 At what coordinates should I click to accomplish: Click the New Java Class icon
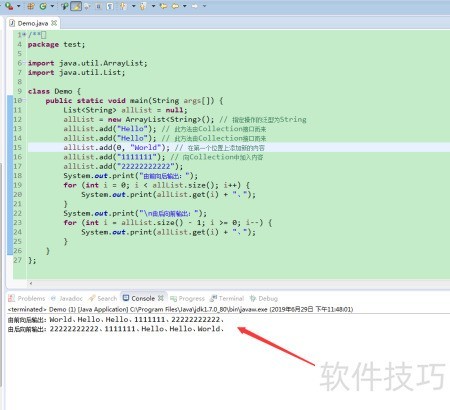click(43, 6)
